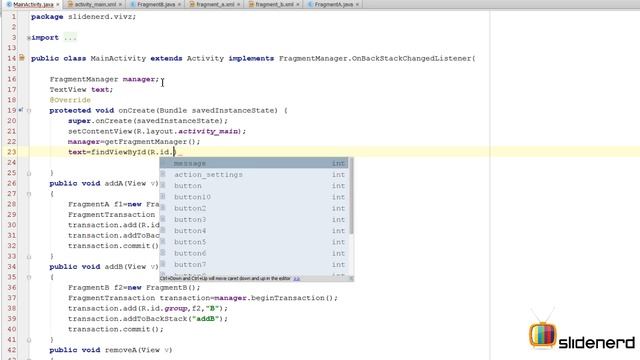Close the FragmentA.java tab
This screenshot has width=640, height=360.
(x=357, y=4)
